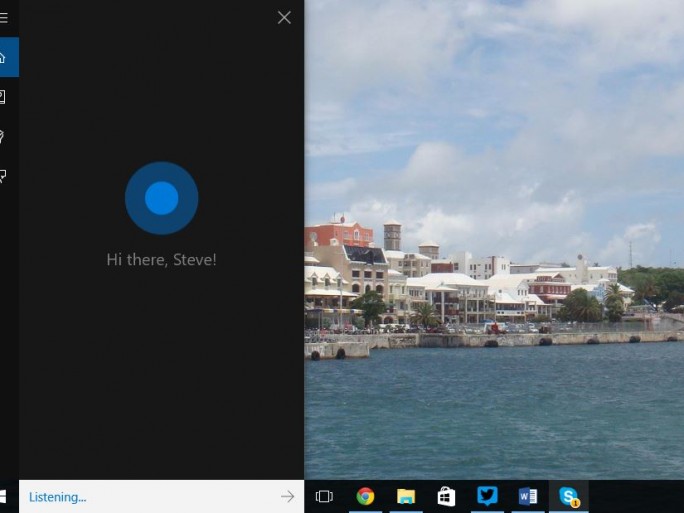Open Windows Store from taskbar

coord(446,496)
